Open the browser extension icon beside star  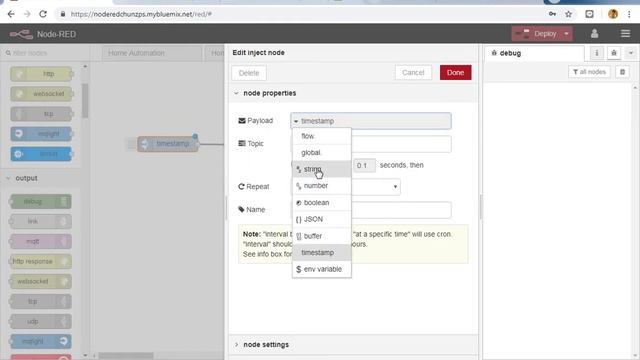click(589, 14)
